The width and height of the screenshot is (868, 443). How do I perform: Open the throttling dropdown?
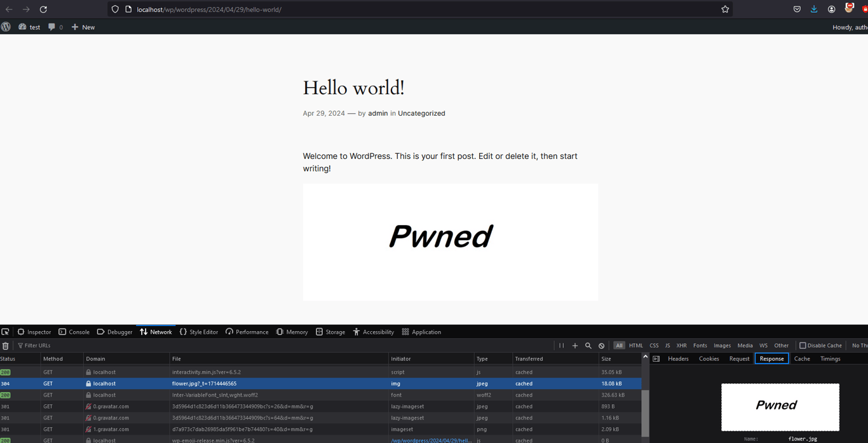tap(859, 346)
